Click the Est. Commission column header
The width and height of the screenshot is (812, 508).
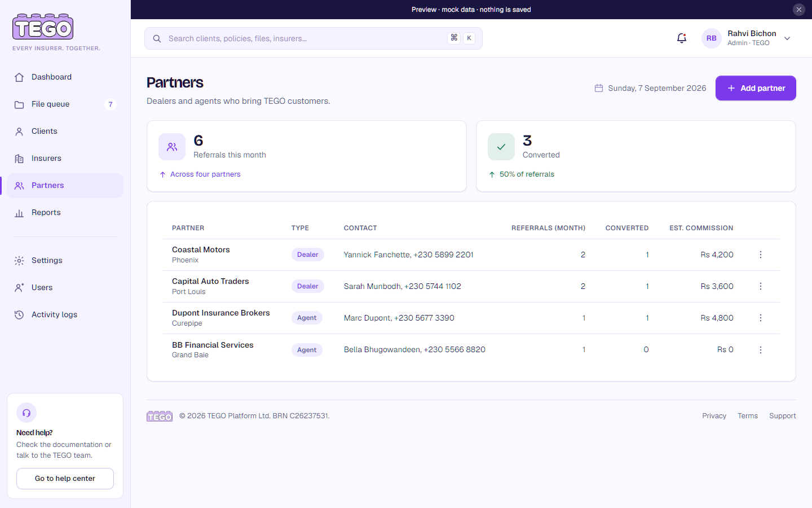701,228
